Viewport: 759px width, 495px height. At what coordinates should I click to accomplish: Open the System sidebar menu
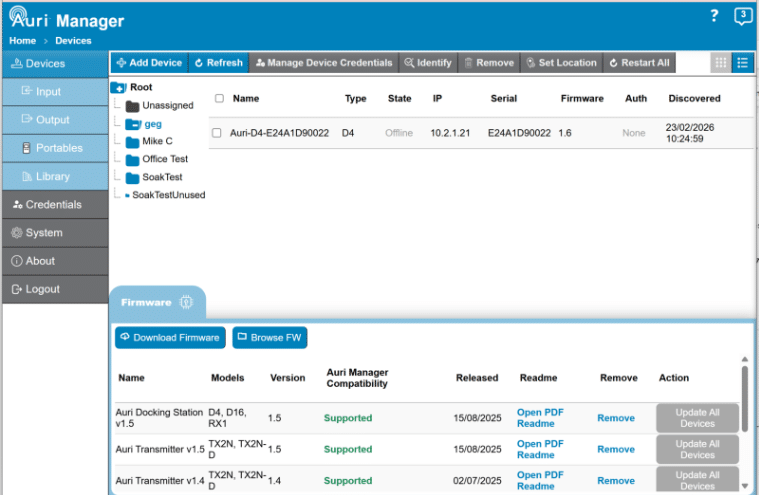(x=55, y=233)
